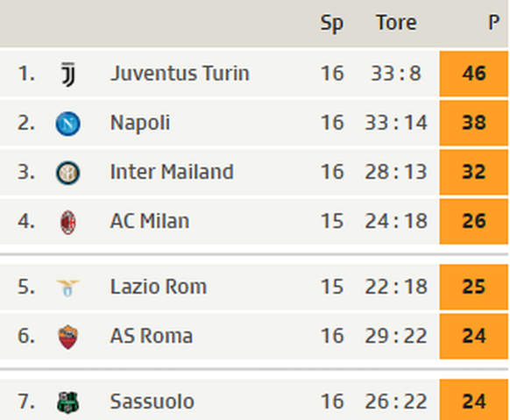
Task: Click the Tore column header
Action: point(396,23)
